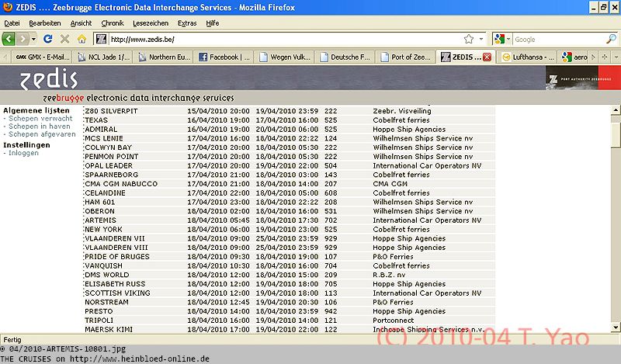
Task: Click the vertical scrollbar thumb
Action: (x=616, y=135)
